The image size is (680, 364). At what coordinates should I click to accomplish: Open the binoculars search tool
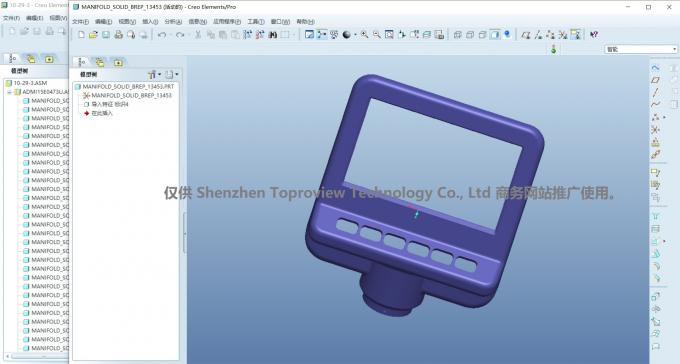click(273, 35)
